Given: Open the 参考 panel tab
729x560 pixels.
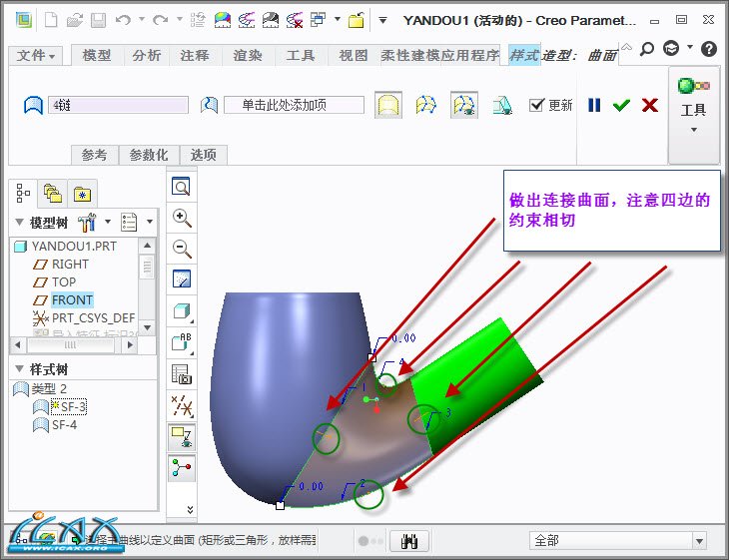Looking at the screenshot, I should coord(95,155).
